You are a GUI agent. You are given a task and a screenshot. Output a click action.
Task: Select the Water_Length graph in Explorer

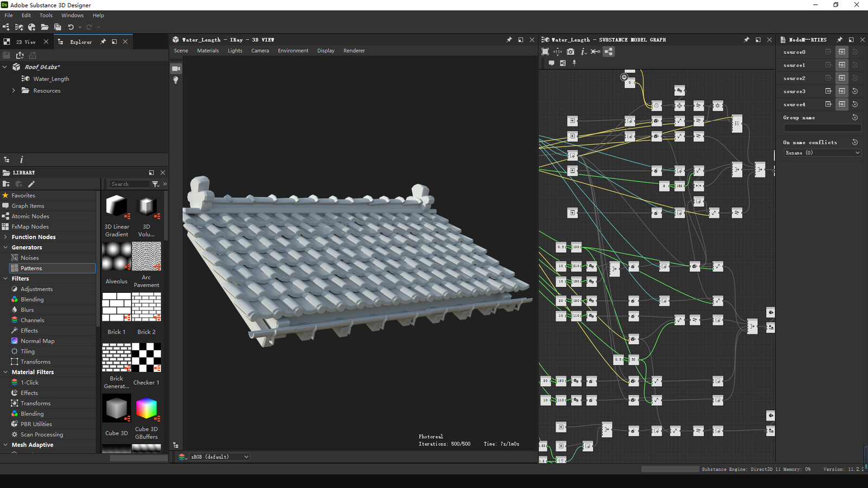coord(51,79)
